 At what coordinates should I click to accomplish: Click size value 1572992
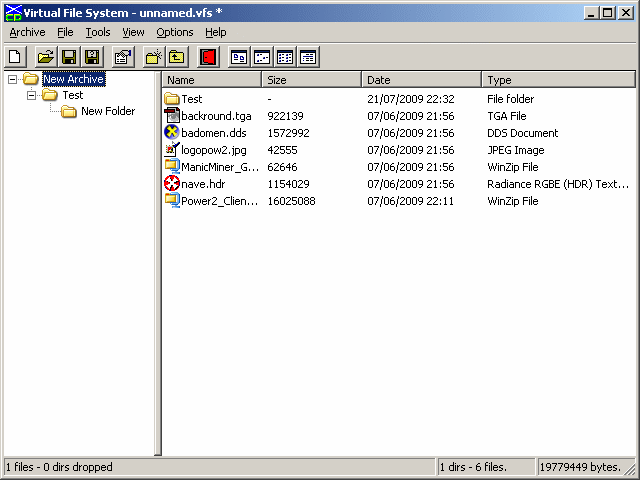click(289, 133)
